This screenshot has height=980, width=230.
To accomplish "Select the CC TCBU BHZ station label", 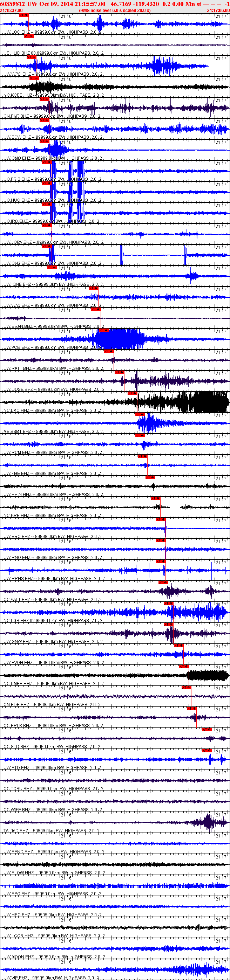I will tap(53, 789).
